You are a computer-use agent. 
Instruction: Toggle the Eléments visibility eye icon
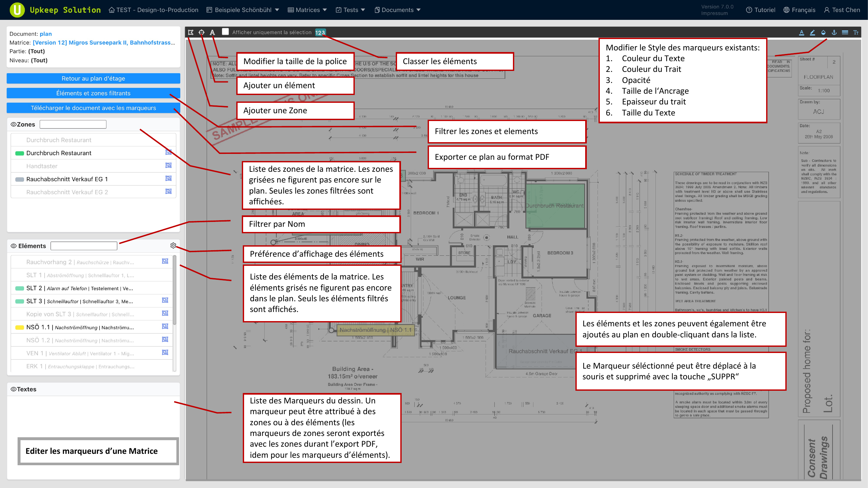[13, 246]
